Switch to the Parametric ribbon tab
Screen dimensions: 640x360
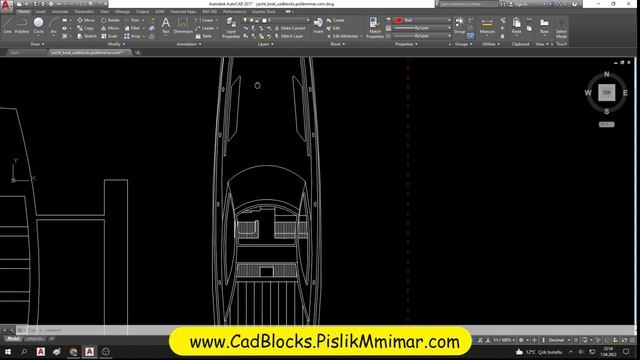pyautogui.click(x=84, y=12)
